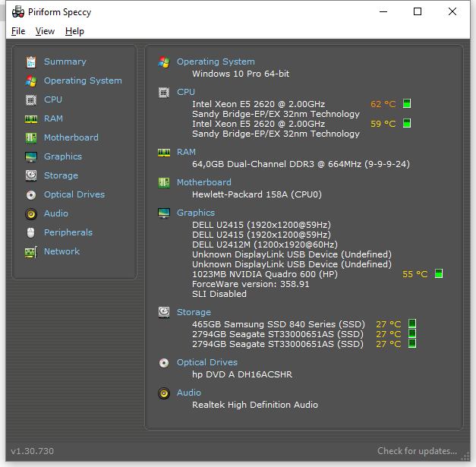Select Summary in the sidebar
The height and width of the screenshot is (467, 476).
tap(65, 62)
